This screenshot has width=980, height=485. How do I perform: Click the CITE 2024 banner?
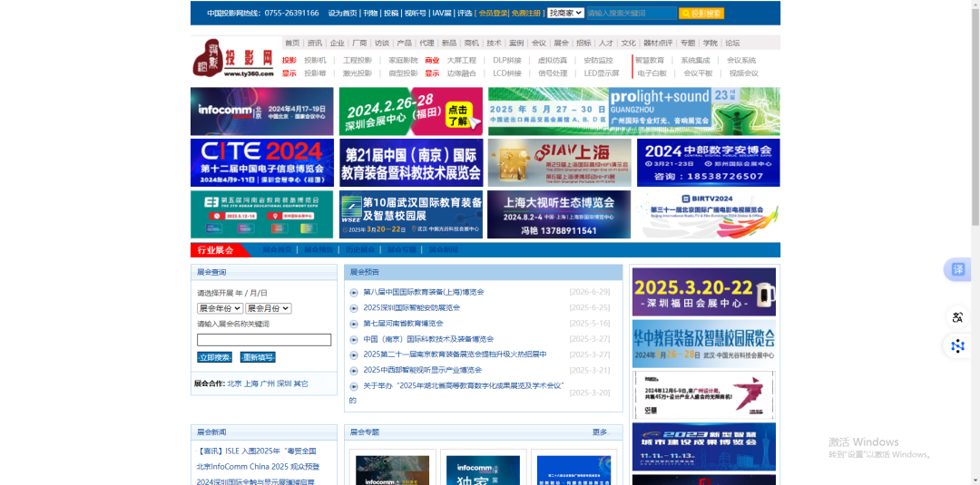tap(262, 162)
